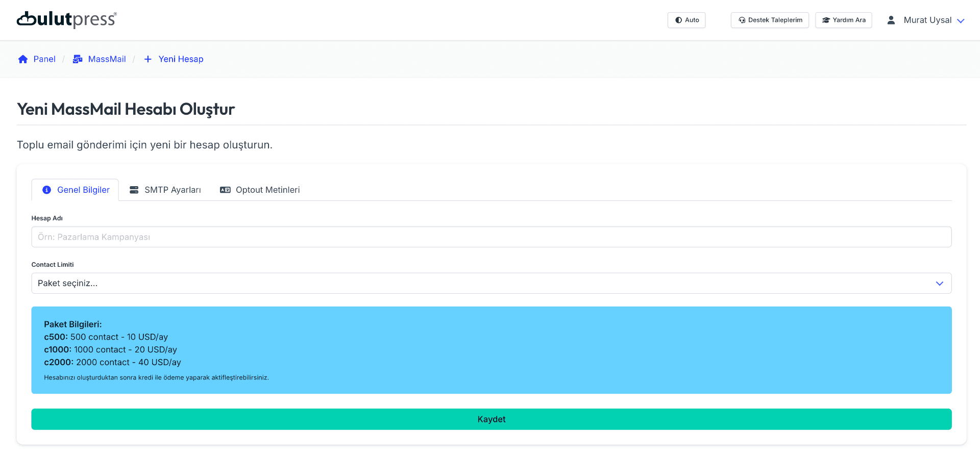Click the MassMail mailbox icon

pos(78,59)
